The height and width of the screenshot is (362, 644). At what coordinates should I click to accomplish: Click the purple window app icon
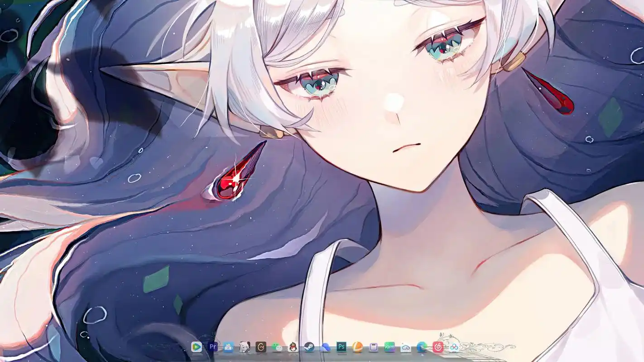374,347
